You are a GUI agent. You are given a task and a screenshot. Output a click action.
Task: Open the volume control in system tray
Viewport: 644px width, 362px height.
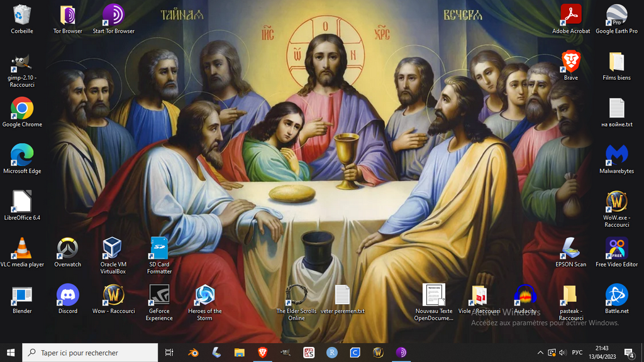(x=563, y=353)
